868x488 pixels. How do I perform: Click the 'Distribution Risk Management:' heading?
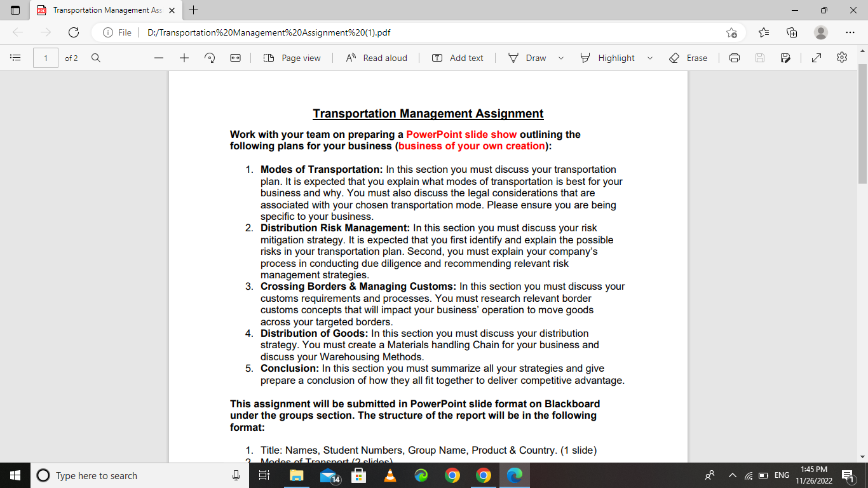pyautogui.click(x=336, y=227)
